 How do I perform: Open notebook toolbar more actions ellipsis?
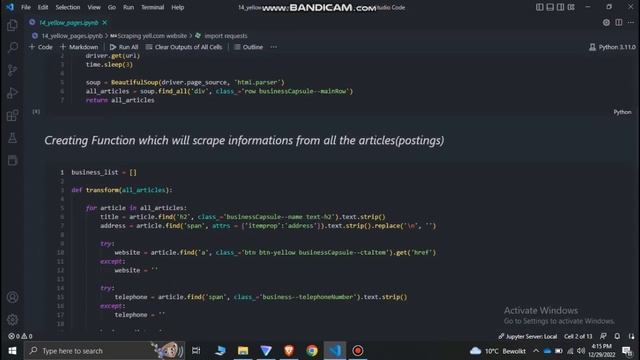(273, 47)
